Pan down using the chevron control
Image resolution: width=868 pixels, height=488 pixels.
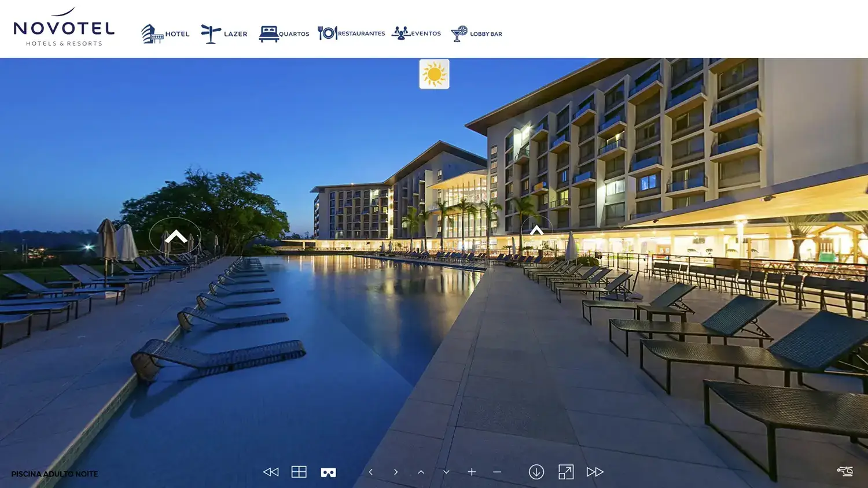446,471
